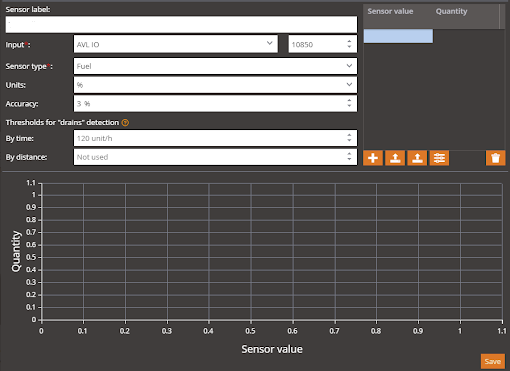Focus the Sensor label text field
Screen dimensions: 510x371
181,24
